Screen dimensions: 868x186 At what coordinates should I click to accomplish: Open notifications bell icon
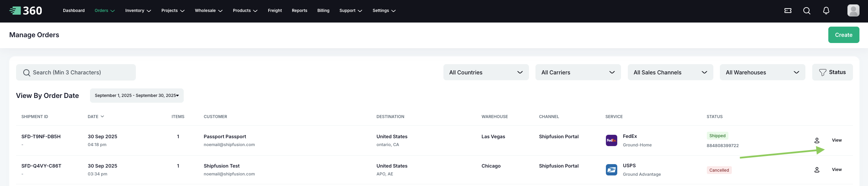coord(826,11)
